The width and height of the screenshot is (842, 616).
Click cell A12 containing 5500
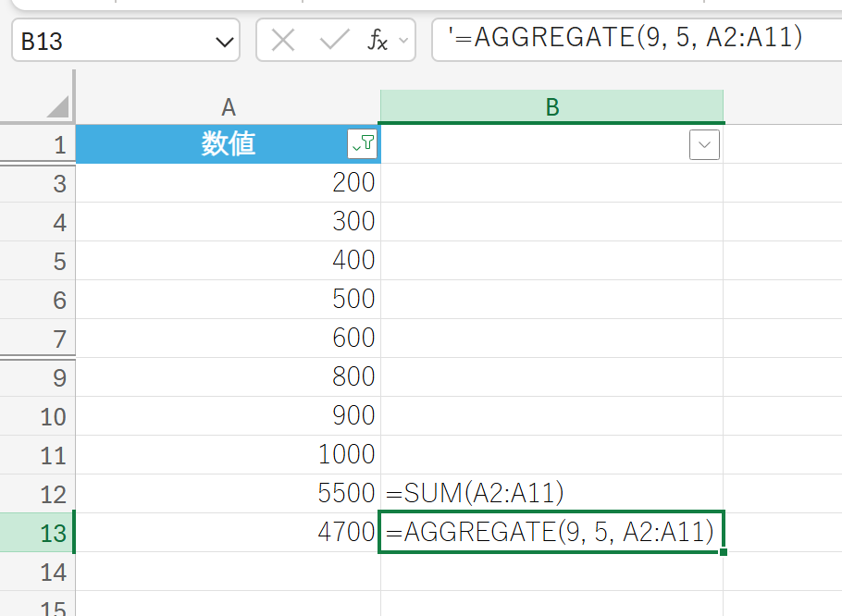click(x=228, y=494)
